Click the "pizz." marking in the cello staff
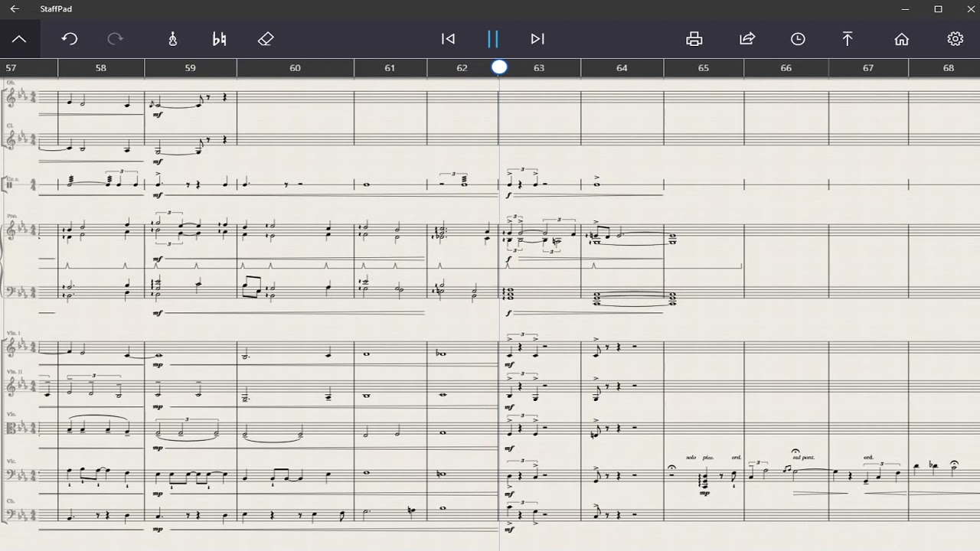 point(708,458)
